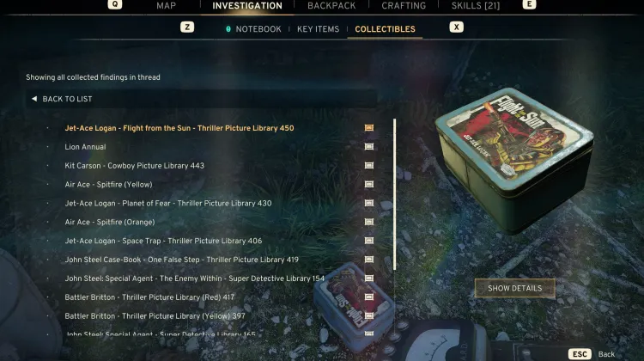
Task: Click the Z key sub-tab icon
Action: (x=187, y=28)
